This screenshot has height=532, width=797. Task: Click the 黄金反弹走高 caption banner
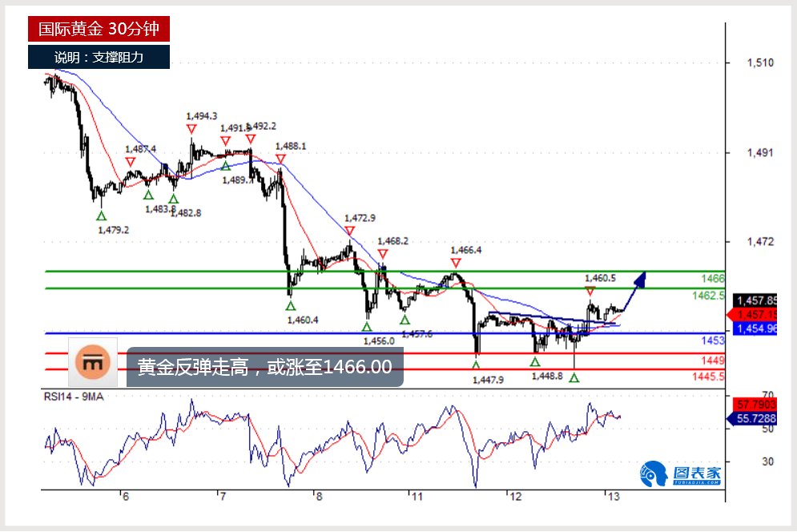264,367
